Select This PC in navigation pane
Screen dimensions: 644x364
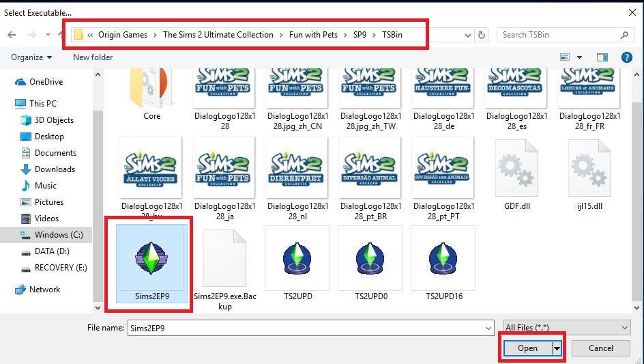pos(35,104)
